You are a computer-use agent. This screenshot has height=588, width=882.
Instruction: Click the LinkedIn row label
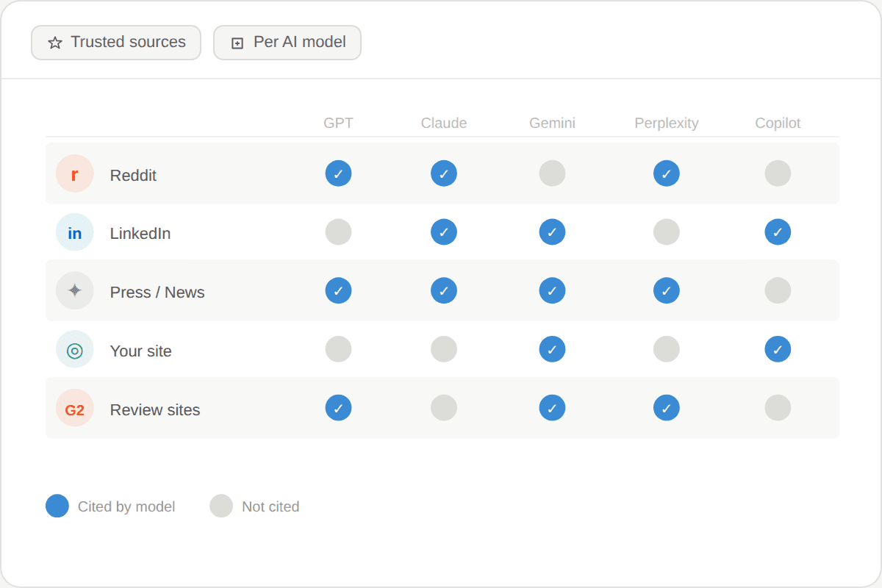[140, 234]
